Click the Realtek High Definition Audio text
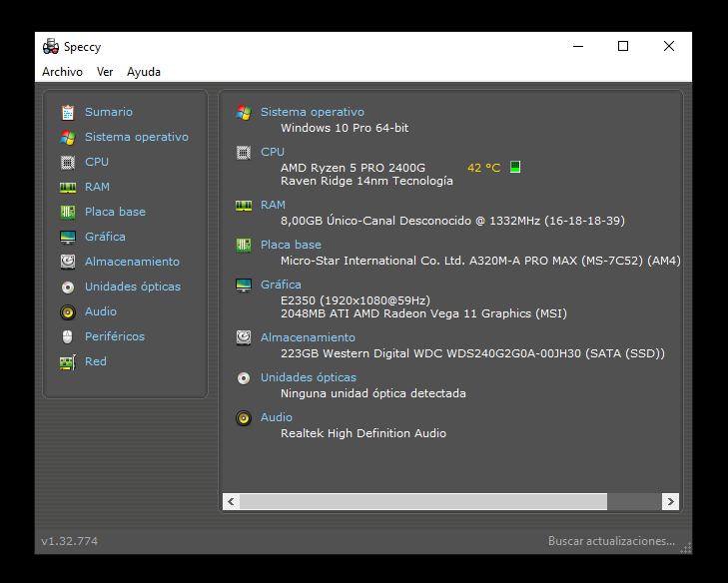The height and width of the screenshot is (583, 728). [364, 433]
